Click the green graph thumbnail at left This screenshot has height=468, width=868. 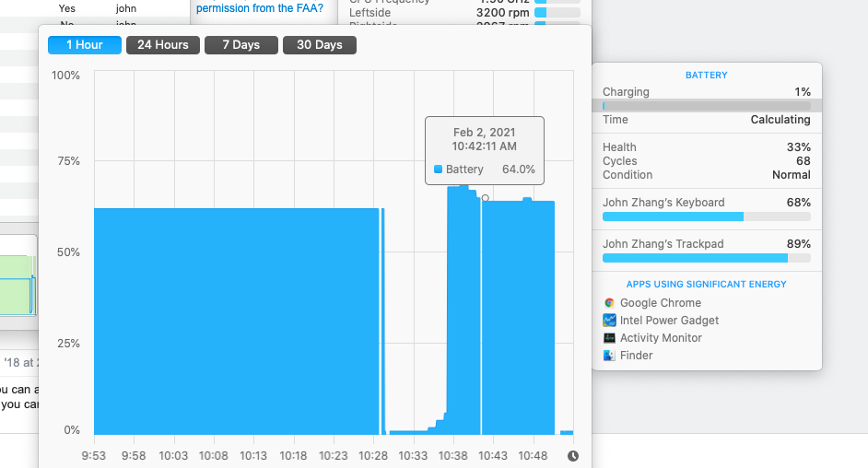18,285
